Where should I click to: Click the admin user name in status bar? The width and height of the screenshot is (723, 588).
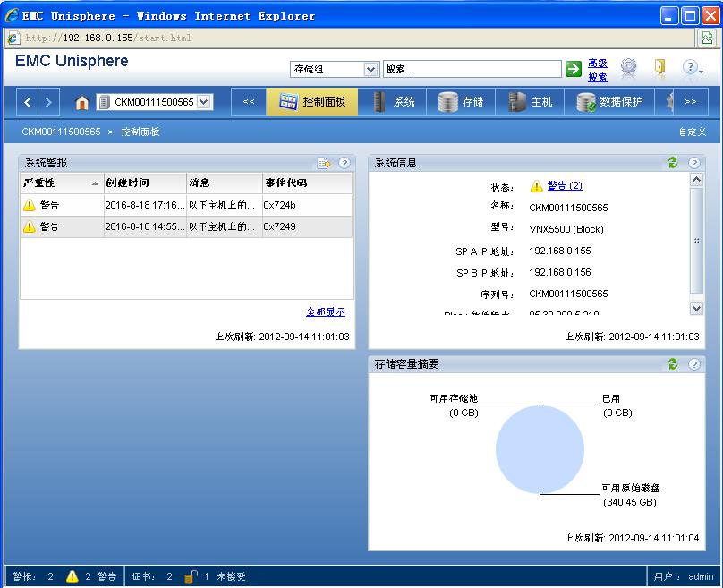tap(701, 576)
